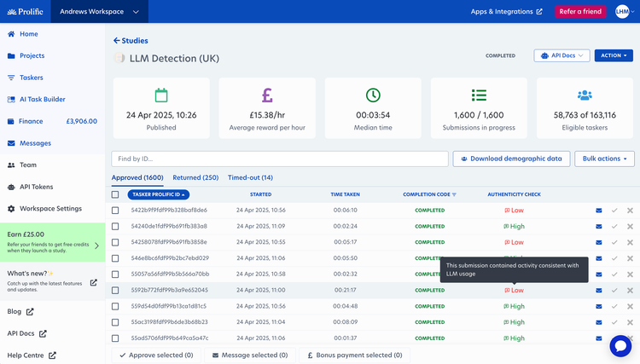Tick the select-all checkbox in table header
This screenshot has height=364, width=640.
click(115, 194)
